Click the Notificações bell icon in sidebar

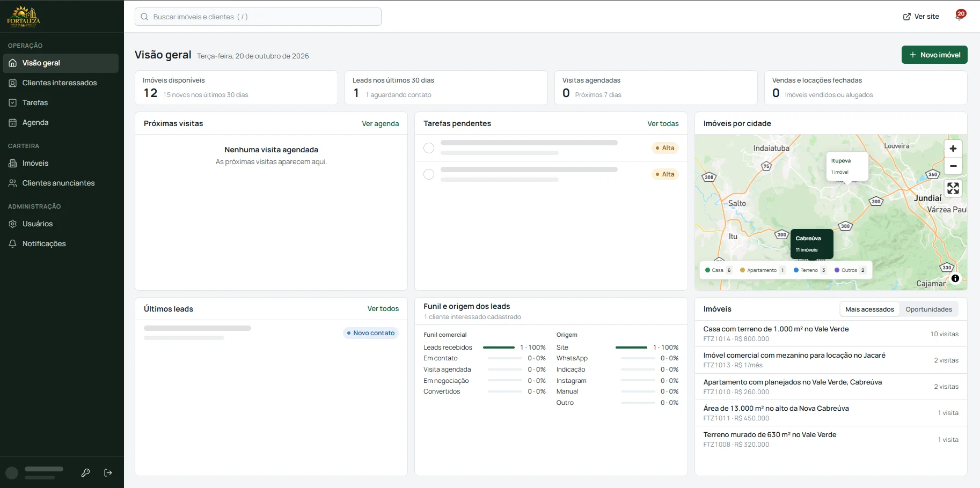coord(13,243)
